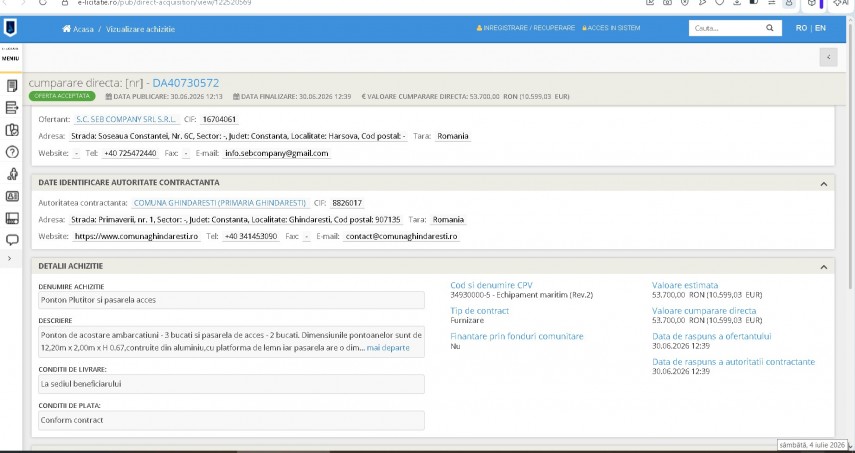The image size is (855, 453).
Task: Click the Strada Primaverii address text
Action: tap(236, 220)
